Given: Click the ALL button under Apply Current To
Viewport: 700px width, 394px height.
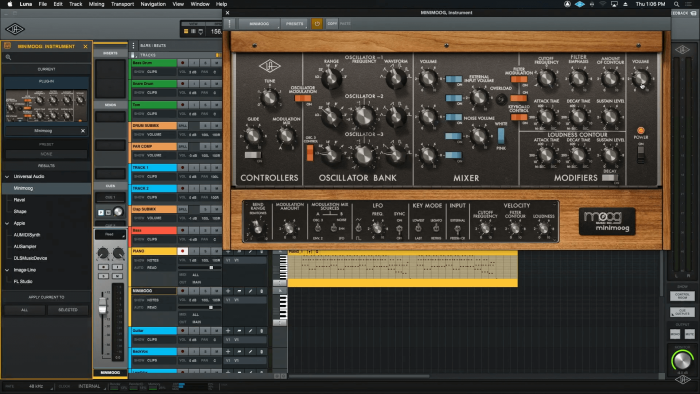Looking at the screenshot, I should click(25, 310).
